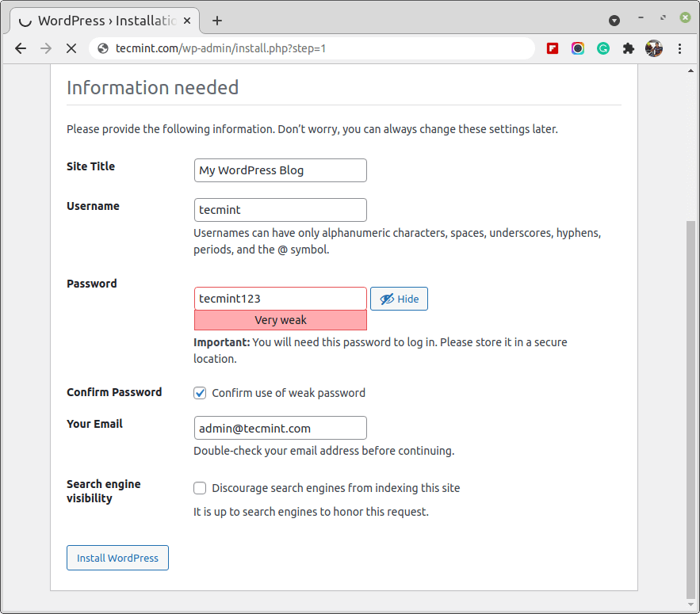
Task: Click the scrollbar up arrow
Action: [x=690, y=71]
